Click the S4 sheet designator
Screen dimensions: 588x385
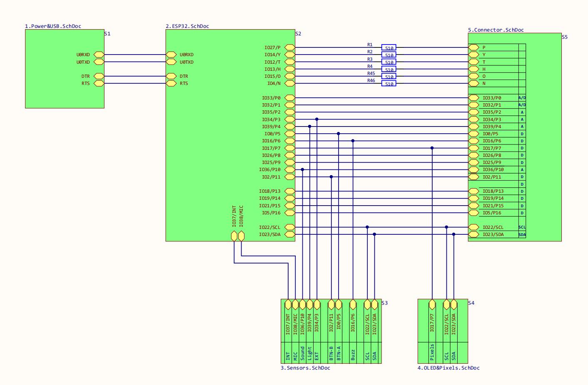pos(471,303)
